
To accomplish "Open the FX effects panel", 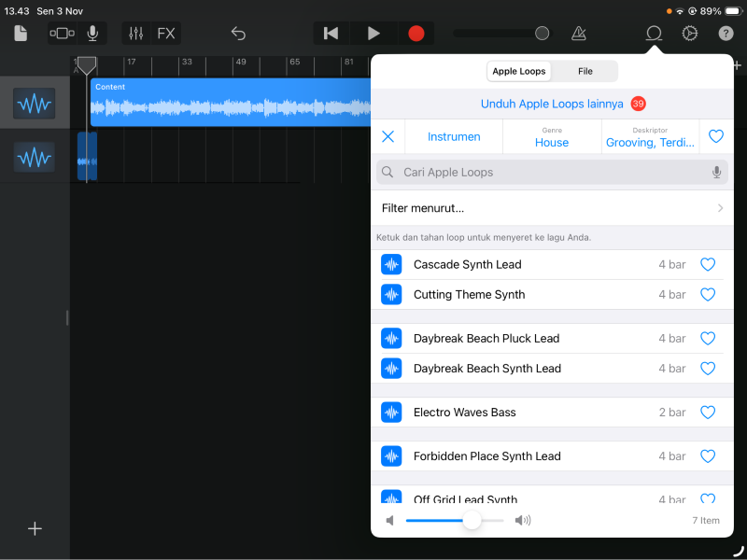I will pos(165,34).
